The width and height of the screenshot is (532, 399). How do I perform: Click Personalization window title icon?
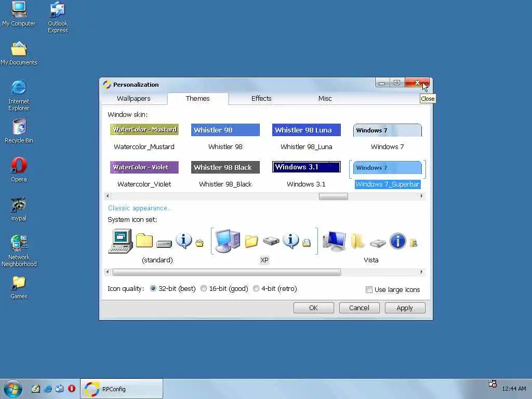click(x=107, y=85)
